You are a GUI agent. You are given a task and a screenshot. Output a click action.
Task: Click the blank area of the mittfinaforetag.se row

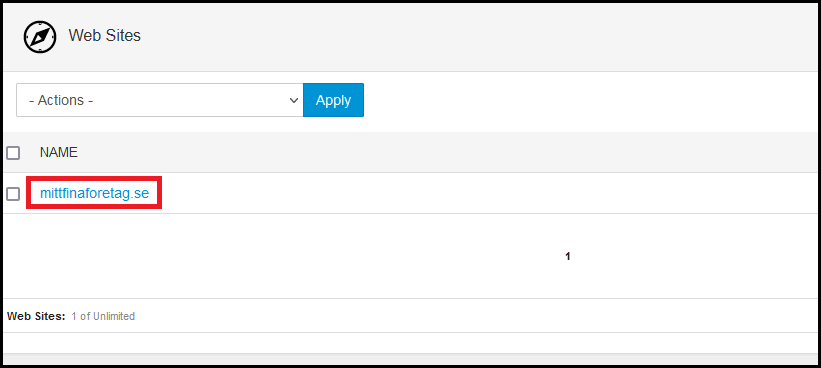(487, 193)
